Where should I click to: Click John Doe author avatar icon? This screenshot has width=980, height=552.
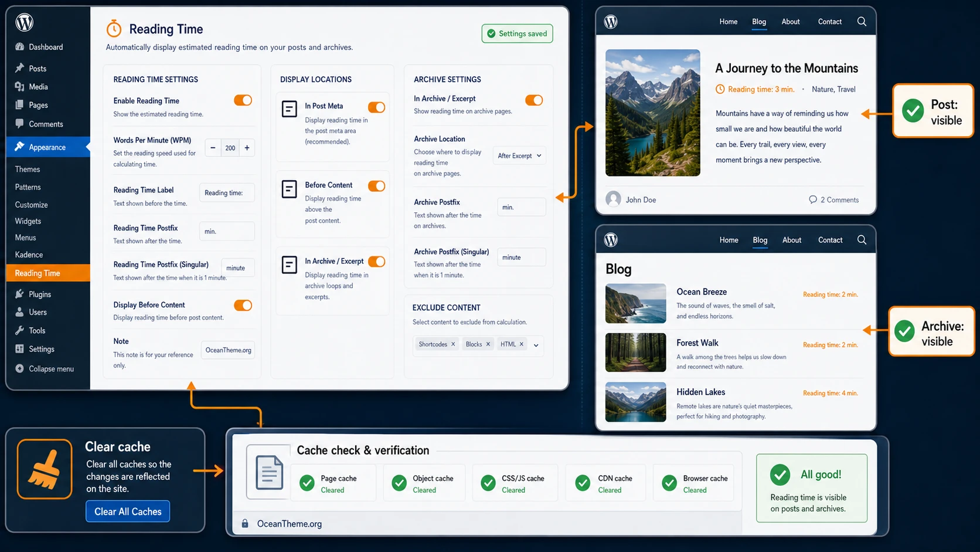tap(613, 199)
